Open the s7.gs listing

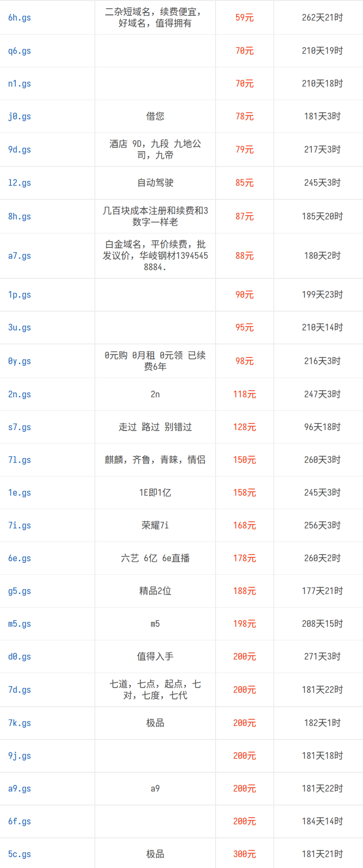click(20, 427)
